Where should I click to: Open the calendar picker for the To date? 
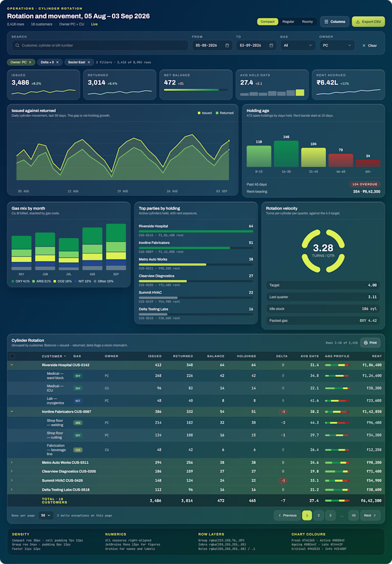[x=271, y=45]
